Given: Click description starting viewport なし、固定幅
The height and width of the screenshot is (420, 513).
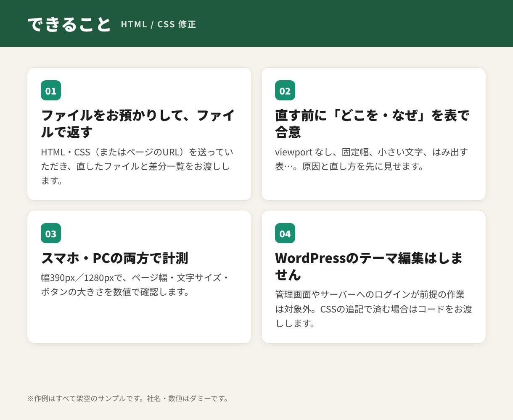Looking at the screenshot, I should click(372, 159).
